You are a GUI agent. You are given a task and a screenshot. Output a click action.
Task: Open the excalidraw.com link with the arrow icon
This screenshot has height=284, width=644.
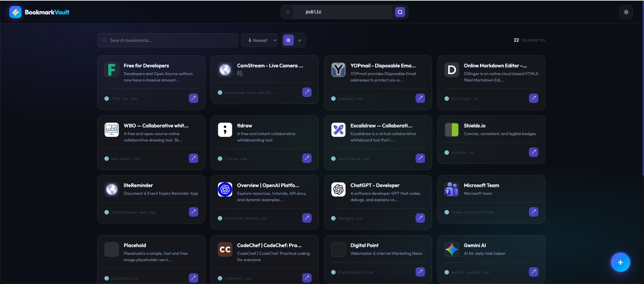420,158
